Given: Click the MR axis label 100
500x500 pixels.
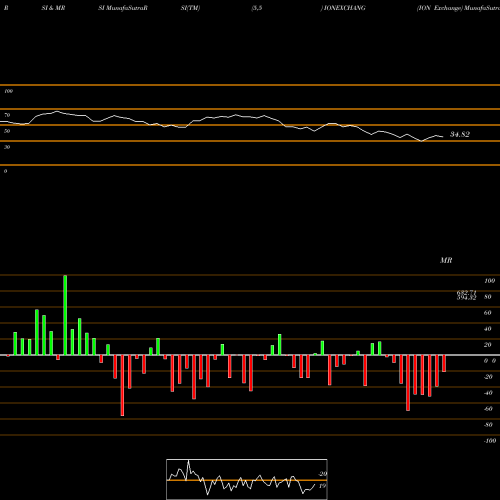Looking at the screenshot, I should point(489,281).
